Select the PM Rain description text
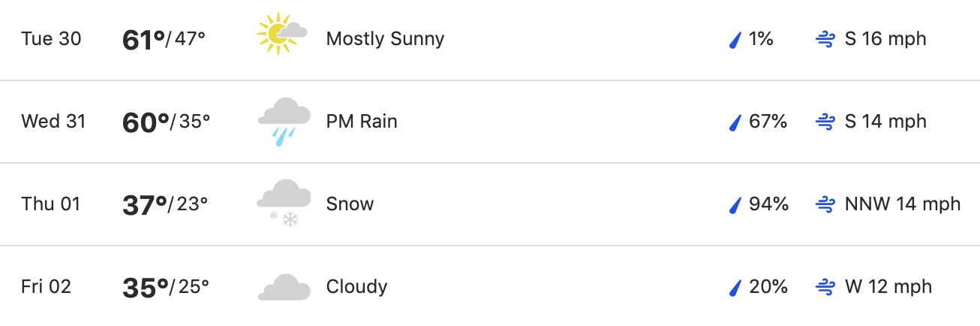The width and height of the screenshot is (980, 326). click(x=362, y=122)
